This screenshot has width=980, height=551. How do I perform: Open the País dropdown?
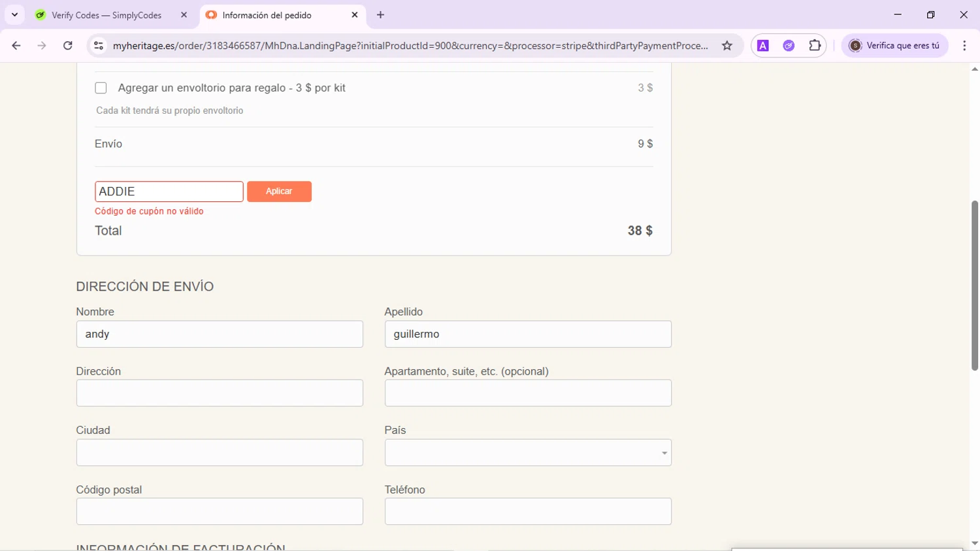tap(528, 452)
